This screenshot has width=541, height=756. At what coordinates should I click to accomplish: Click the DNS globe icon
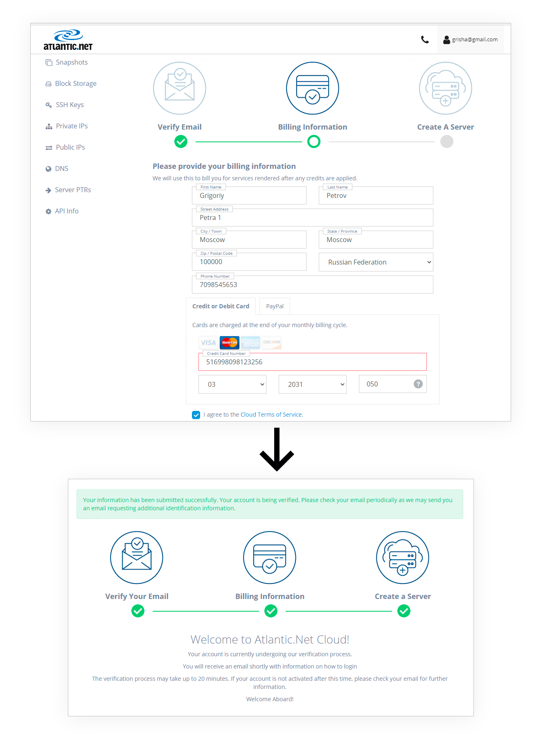click(x=48, y=169)
